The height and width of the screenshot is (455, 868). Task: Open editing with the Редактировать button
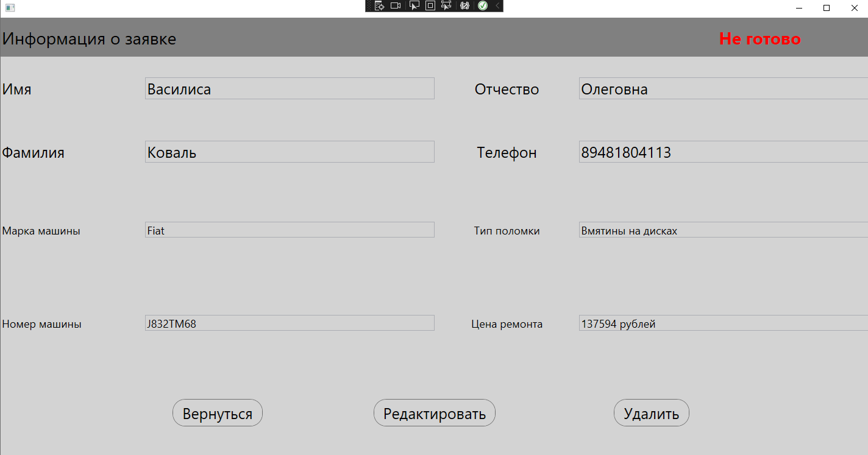(434, 412)
